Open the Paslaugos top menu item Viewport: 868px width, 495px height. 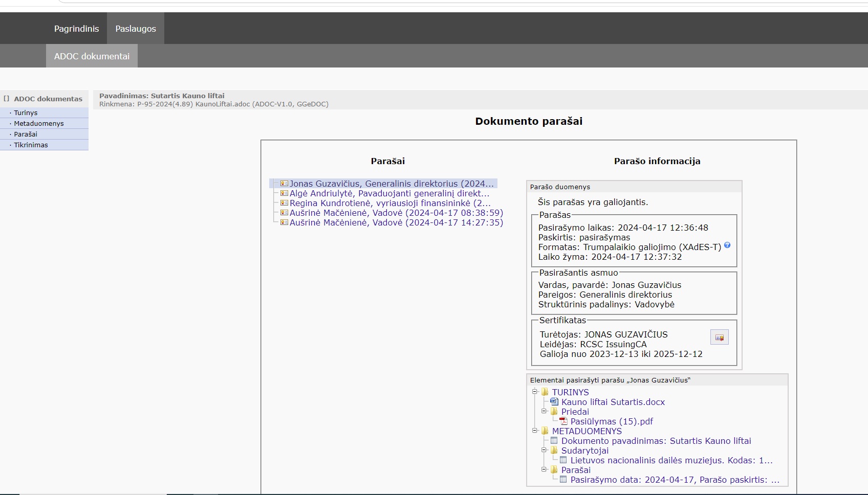[136, 29]
